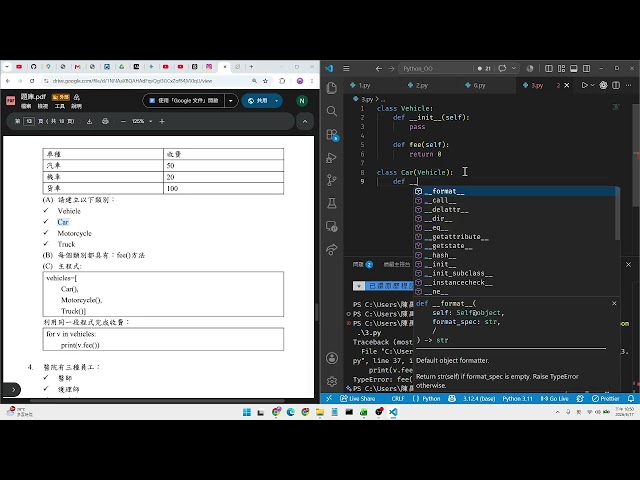Open the Manage gear in VS Code
This screenshot has height=480, width=640.
(332, 381)
